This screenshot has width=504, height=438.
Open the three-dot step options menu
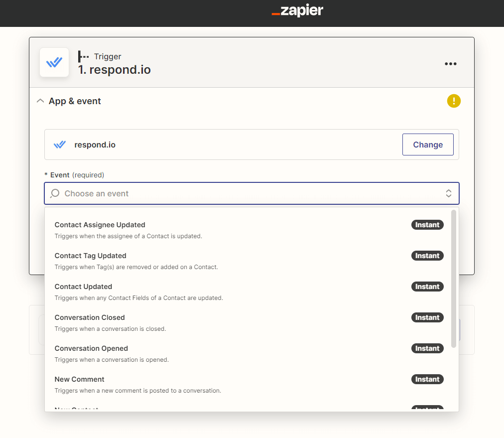point(450,64)
